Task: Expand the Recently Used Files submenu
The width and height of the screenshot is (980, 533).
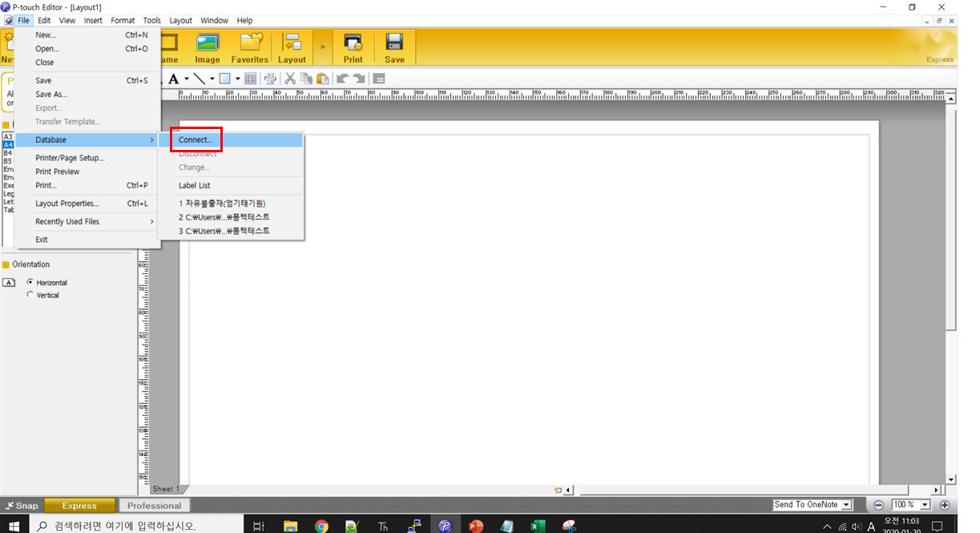Action: [x=87, y=221]
